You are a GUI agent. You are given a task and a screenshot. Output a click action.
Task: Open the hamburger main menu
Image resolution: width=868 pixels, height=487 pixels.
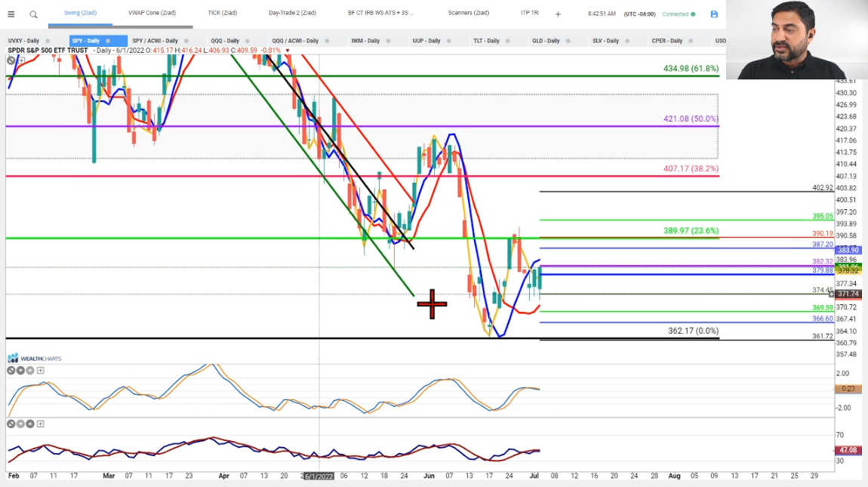[11, 14]
